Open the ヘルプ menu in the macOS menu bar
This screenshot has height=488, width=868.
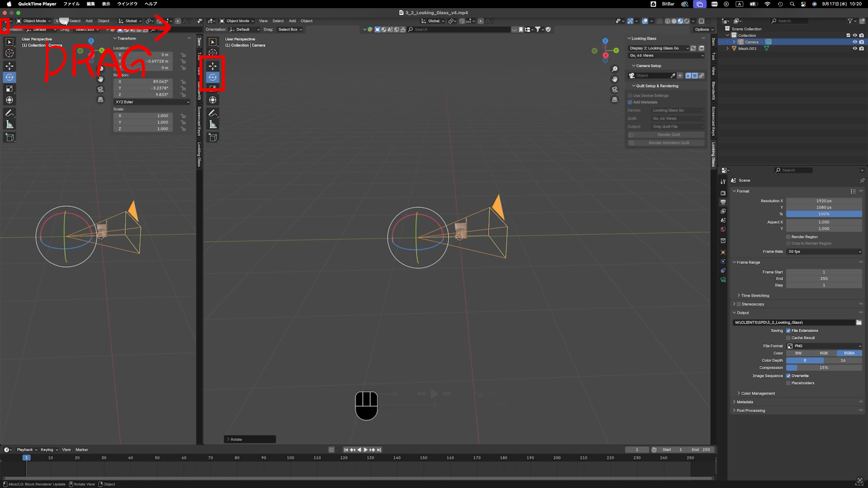tap(151, 4)
